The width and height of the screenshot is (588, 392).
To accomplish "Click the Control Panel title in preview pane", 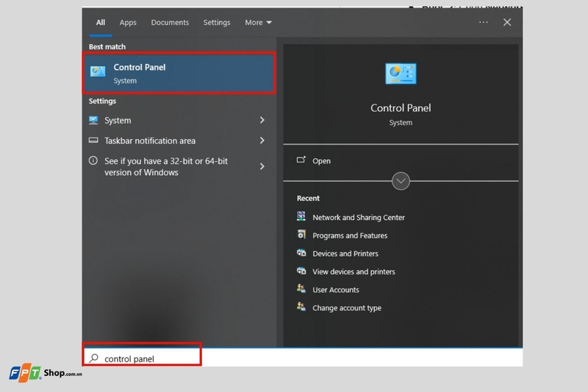I will [401, 108].
